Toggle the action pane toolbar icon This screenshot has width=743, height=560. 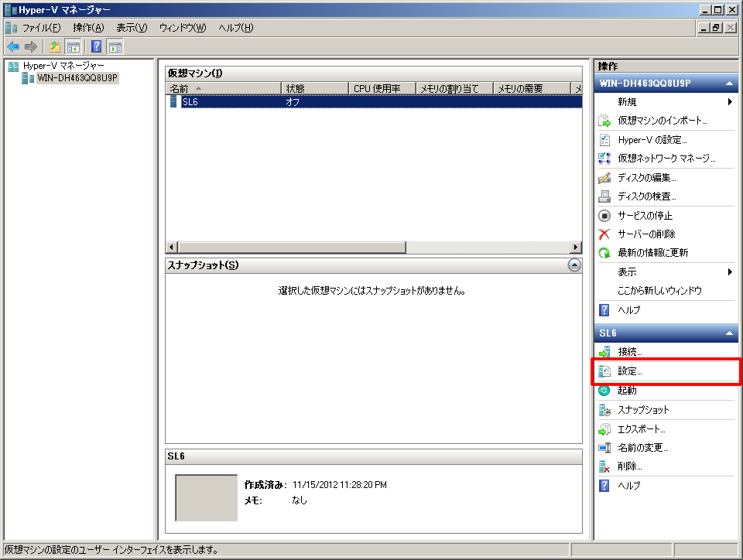click(x=115, y=46)
